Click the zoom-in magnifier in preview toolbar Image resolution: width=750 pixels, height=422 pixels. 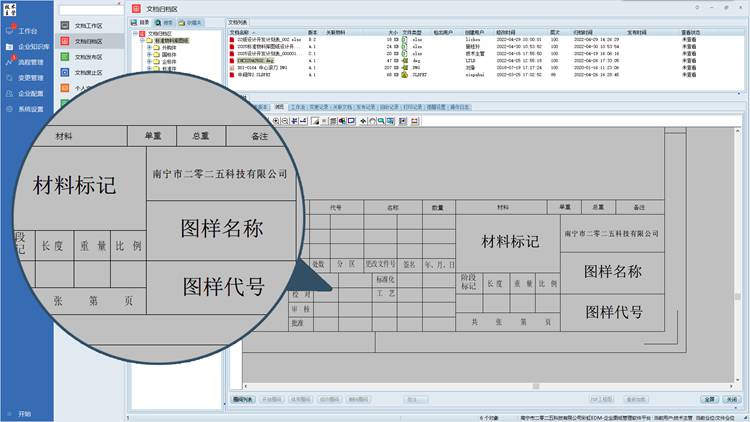pyautogui.click(x=276, y=120)
